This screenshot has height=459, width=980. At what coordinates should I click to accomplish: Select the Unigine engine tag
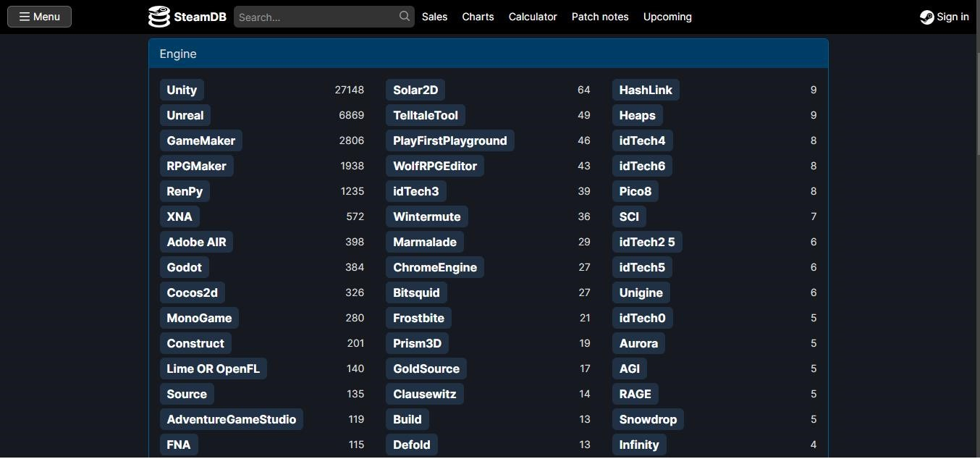(x=641, y=292)
